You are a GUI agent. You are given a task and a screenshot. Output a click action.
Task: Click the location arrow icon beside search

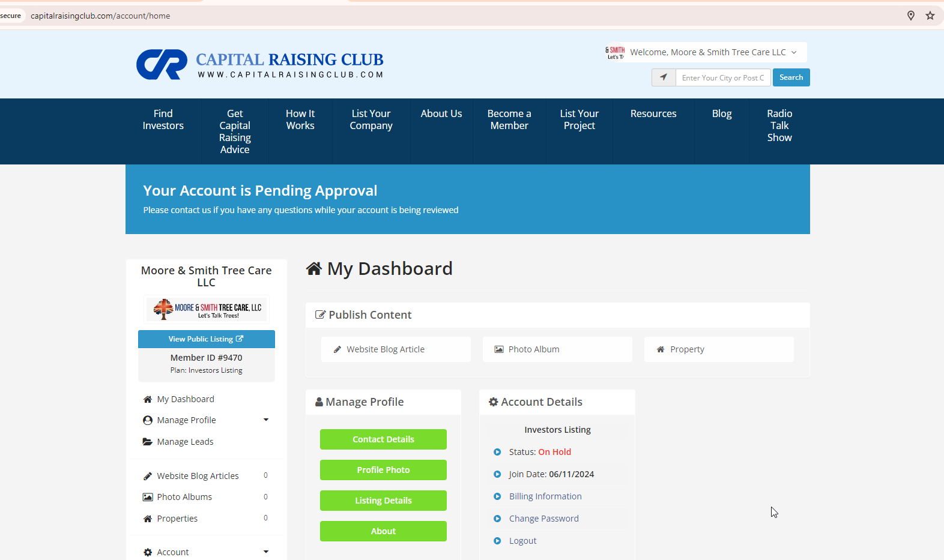tap(664, 77)
